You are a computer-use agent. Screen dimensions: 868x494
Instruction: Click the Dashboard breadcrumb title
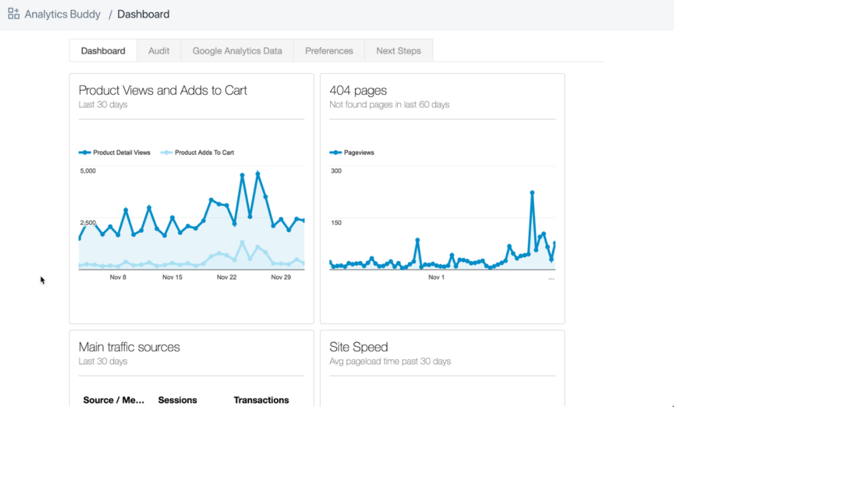tap(144, 14)
